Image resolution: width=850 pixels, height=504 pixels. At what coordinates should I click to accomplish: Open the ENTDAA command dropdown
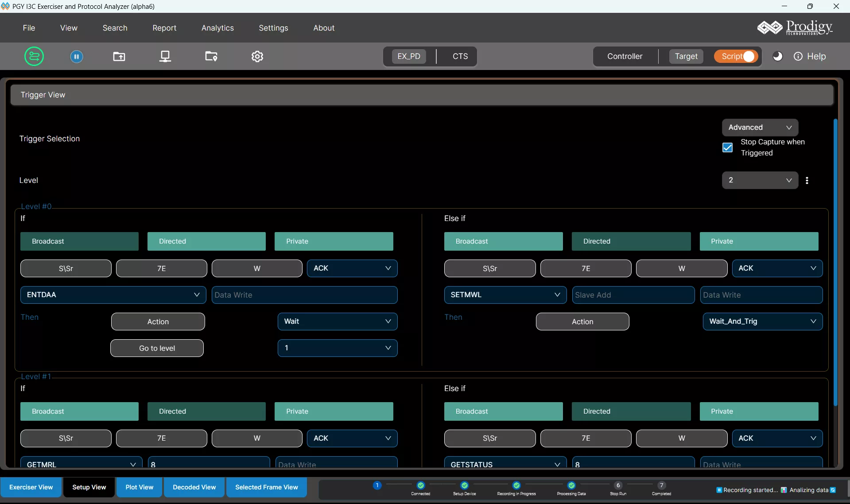pyautogui.click(x=113, y=295)
